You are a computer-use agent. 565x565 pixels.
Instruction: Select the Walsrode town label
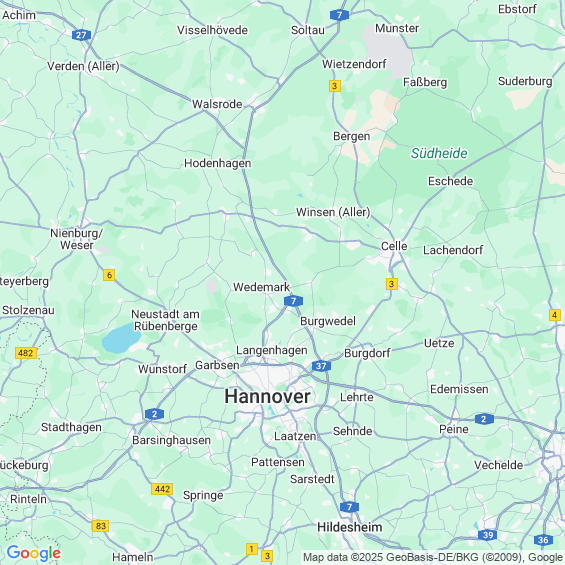pos(217,104)
